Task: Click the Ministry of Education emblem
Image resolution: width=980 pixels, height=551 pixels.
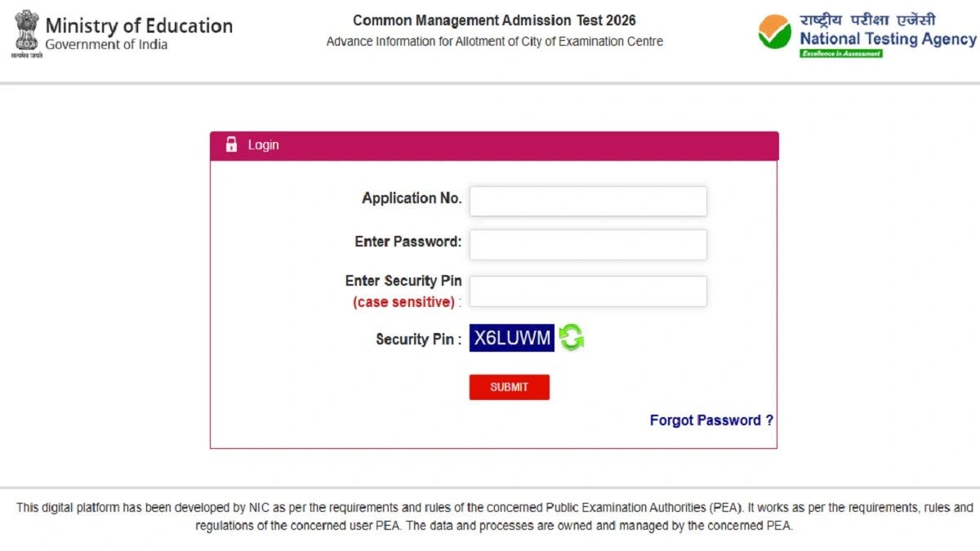Action: [25, 33]
